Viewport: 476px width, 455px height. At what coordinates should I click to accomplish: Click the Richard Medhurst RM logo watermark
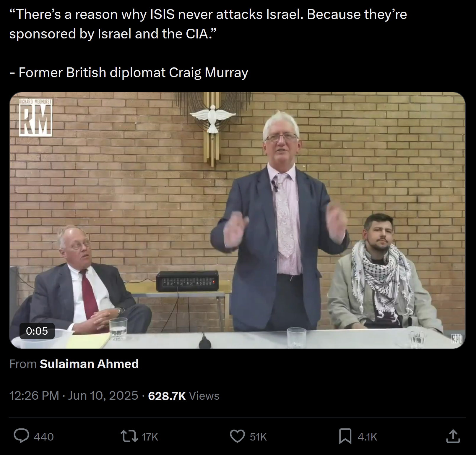pyautogui.click(x=35, y=118)
